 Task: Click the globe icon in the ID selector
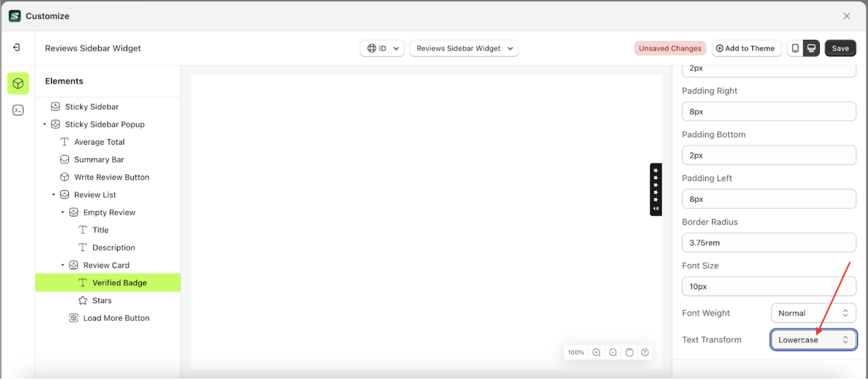372,48
